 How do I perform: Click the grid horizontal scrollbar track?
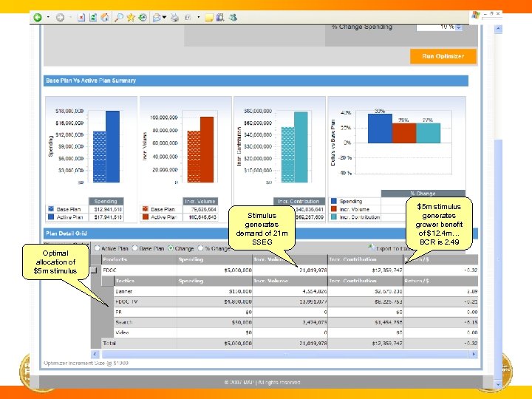point(285,354)
